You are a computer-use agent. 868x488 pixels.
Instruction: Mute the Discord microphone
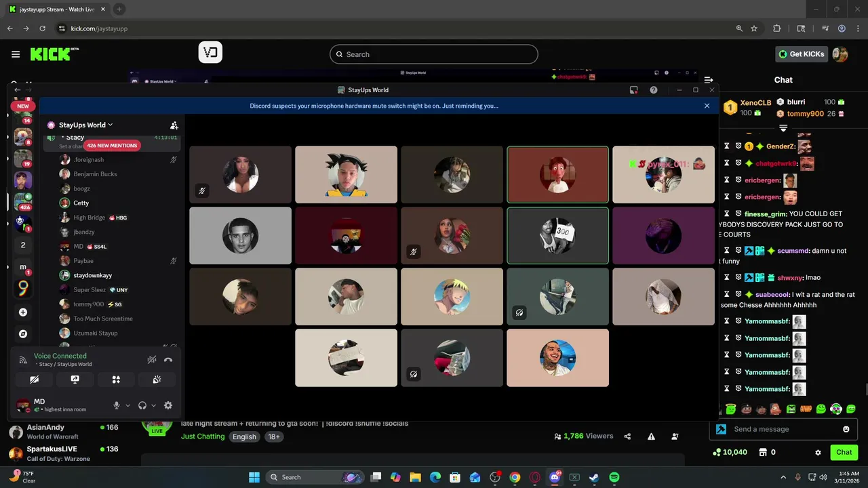117,405
